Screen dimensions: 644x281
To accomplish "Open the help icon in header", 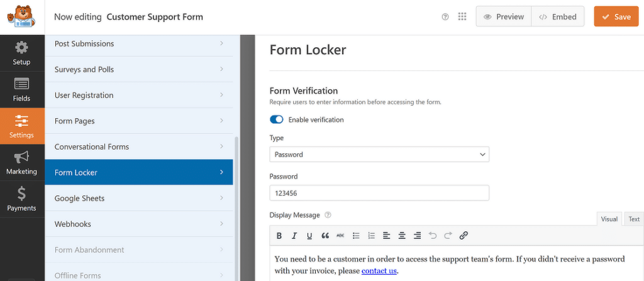I will pyautogui.click(x=445, y=17).
